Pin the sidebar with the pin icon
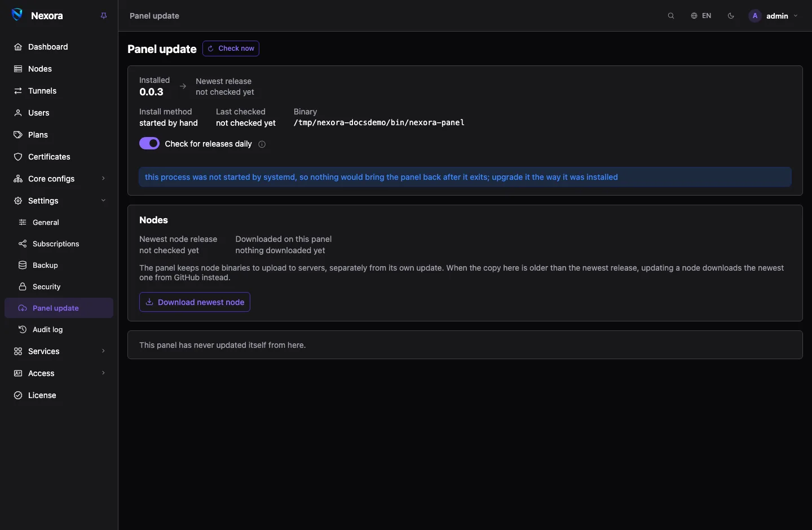Image resolution: width=812 pixels, height=530 pixels. coord(104,16)
